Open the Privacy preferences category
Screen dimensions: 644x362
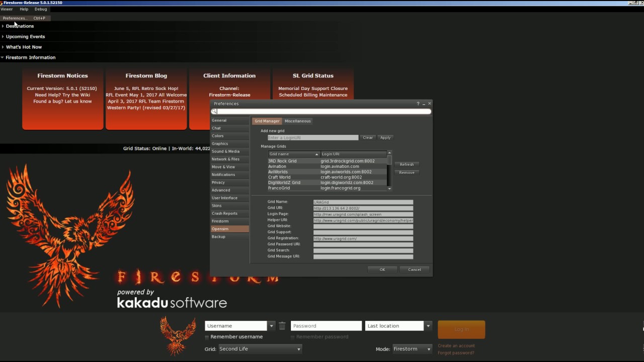click(230, 183)
